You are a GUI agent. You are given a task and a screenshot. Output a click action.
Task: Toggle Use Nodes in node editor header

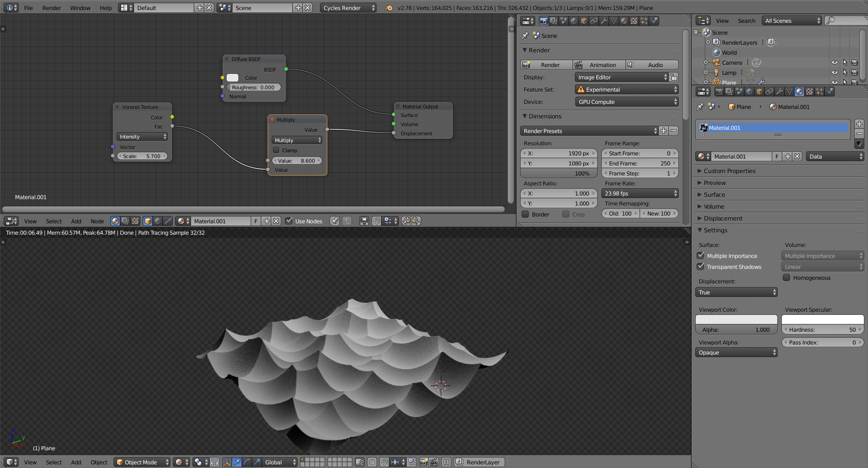click(289, 221)
